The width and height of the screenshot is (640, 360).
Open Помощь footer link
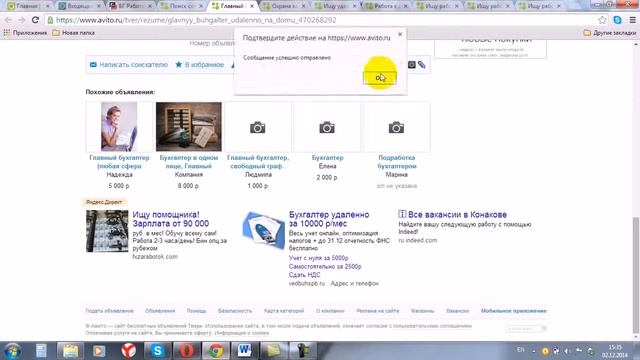(196, 311)
